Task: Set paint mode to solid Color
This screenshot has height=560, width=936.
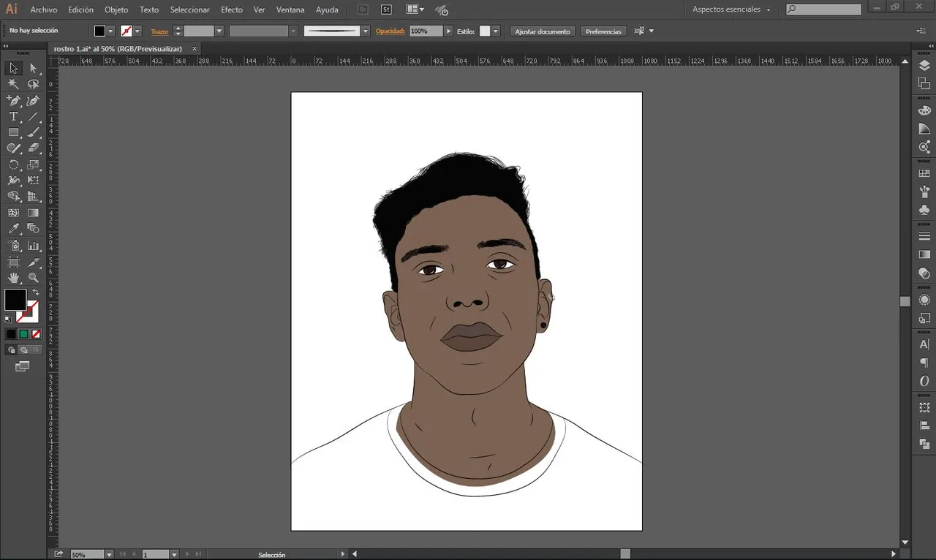Action: coord(11,334)
